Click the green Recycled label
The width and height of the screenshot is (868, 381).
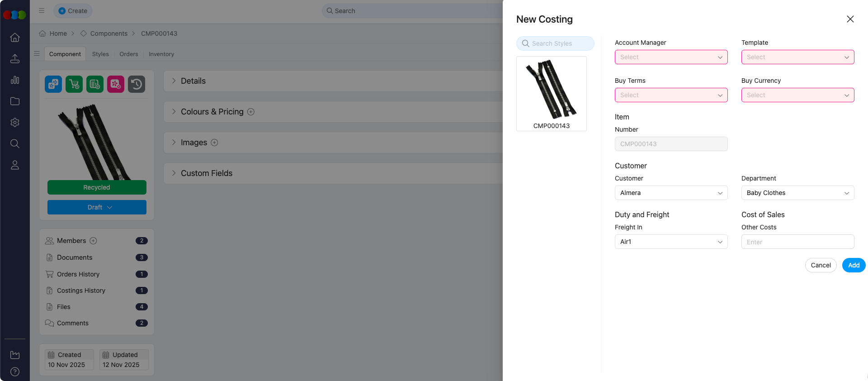pyautogui.click(x=97, y=187)
